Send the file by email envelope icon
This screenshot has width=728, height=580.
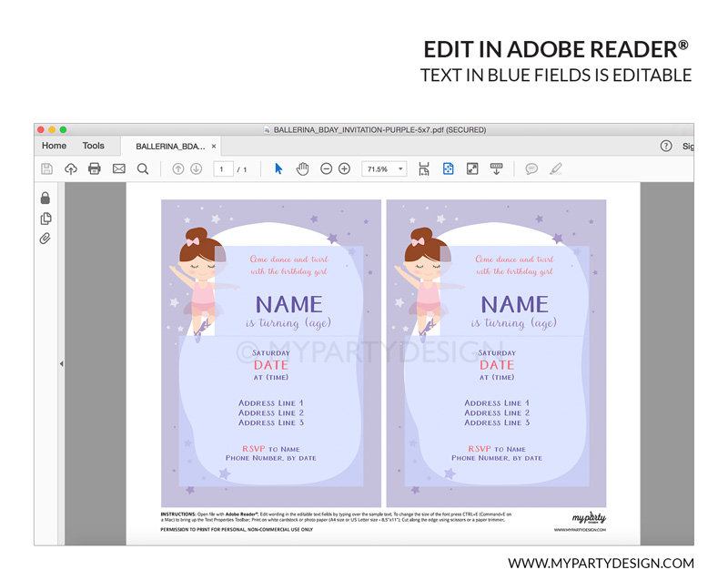point(118,168)
